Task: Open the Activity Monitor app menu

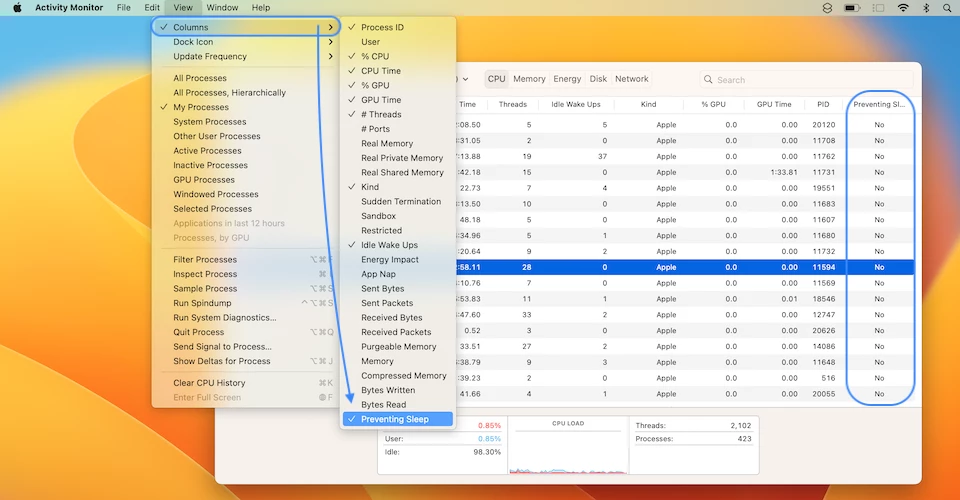Action: click(x=69, y=8)
